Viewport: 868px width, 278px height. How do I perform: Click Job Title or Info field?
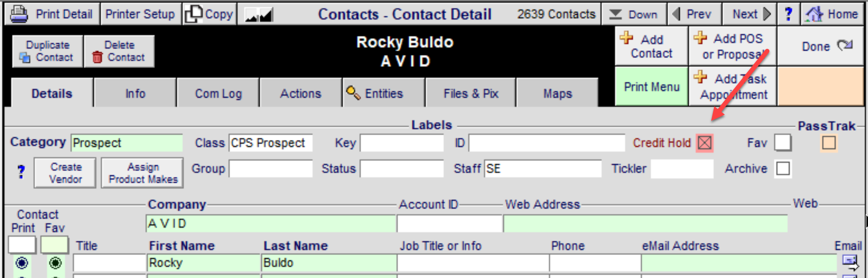(x=473, y=263)
